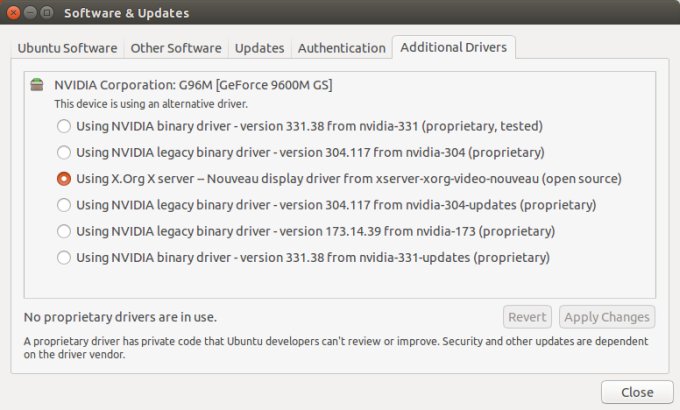The height and width of the screenshot is (410, 680).
Task: Open the Other Software tab
Action: coord(176,48)
